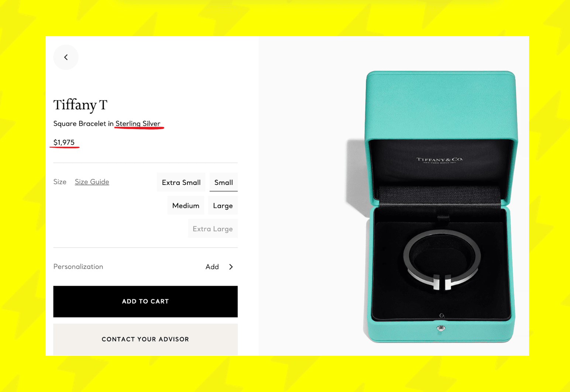Choose the Large size option

pos(223,206)
